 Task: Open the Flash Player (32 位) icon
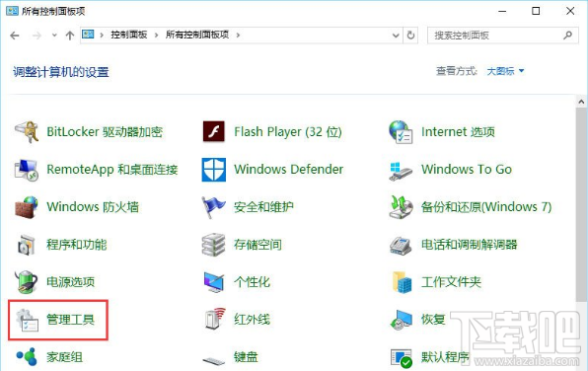click(214, 131)
